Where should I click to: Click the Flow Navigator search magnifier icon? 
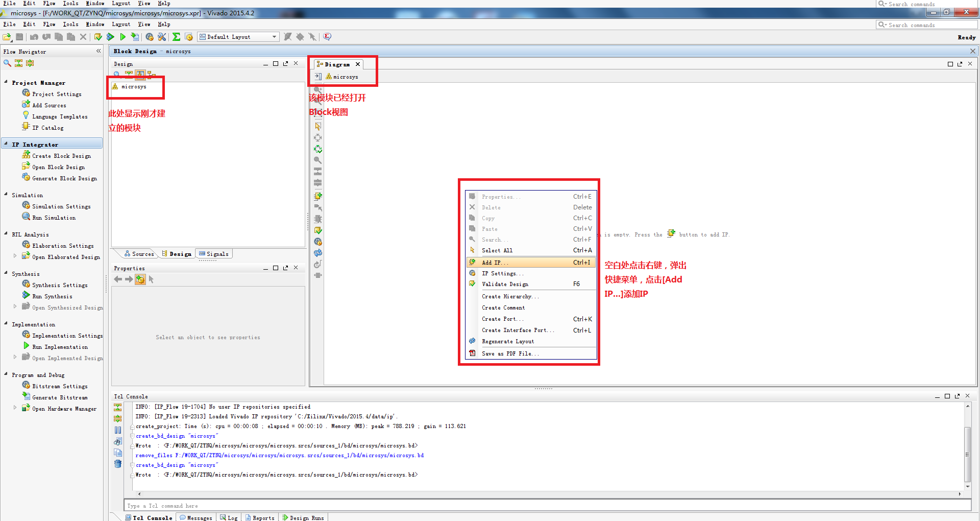coord(7,63)
